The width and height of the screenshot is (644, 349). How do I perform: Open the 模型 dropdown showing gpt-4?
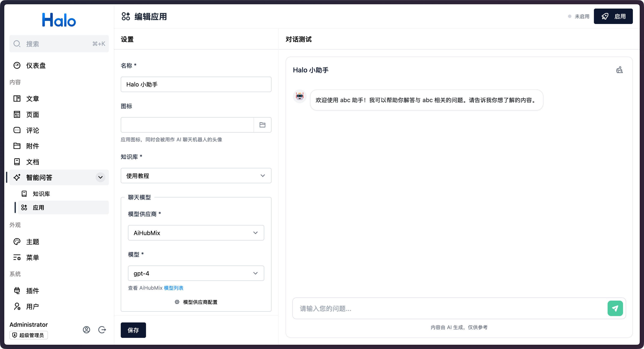coord(196,273)
